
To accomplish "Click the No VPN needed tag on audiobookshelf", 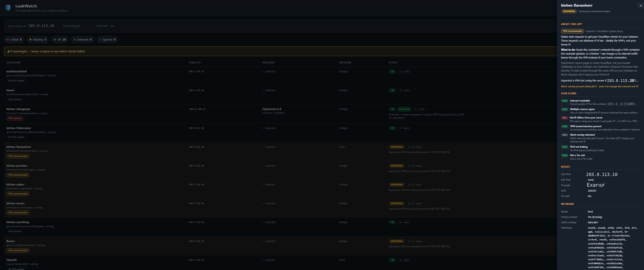I will pyautogui.click(x=16, y=81).
